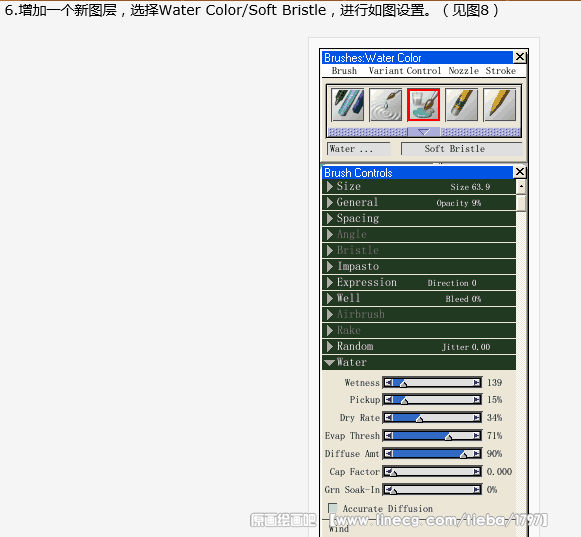Open the Soft Bristle variant dropdown

pos(462,149)
